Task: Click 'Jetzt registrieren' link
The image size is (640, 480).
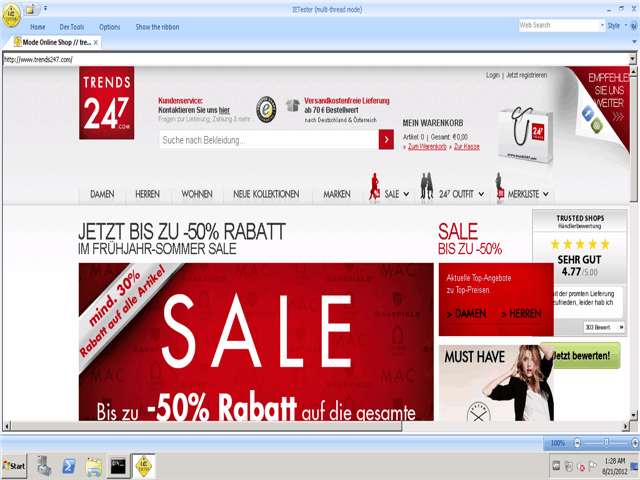Action: tap(527, 75)
